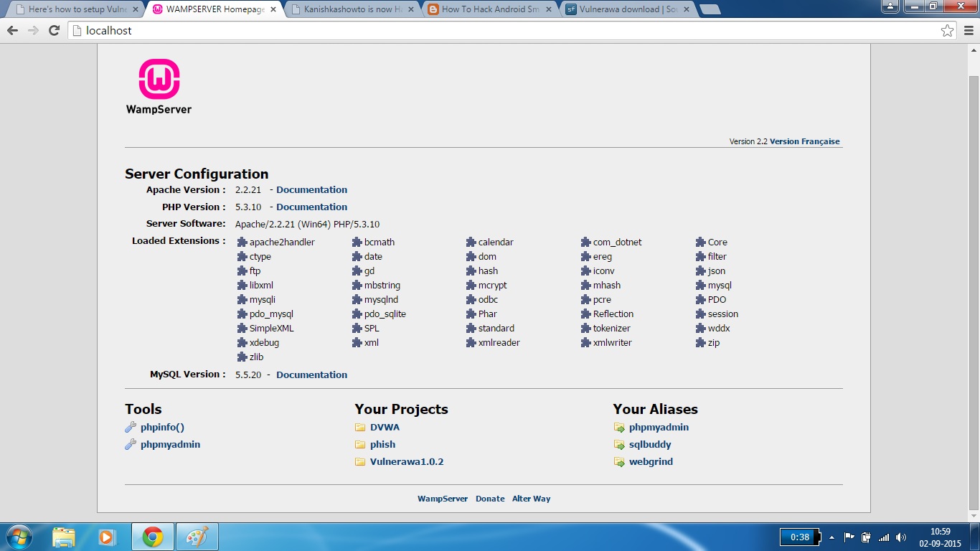
Task: Click the alias icon beside sqlbuddy
Action: coord(619,445)
